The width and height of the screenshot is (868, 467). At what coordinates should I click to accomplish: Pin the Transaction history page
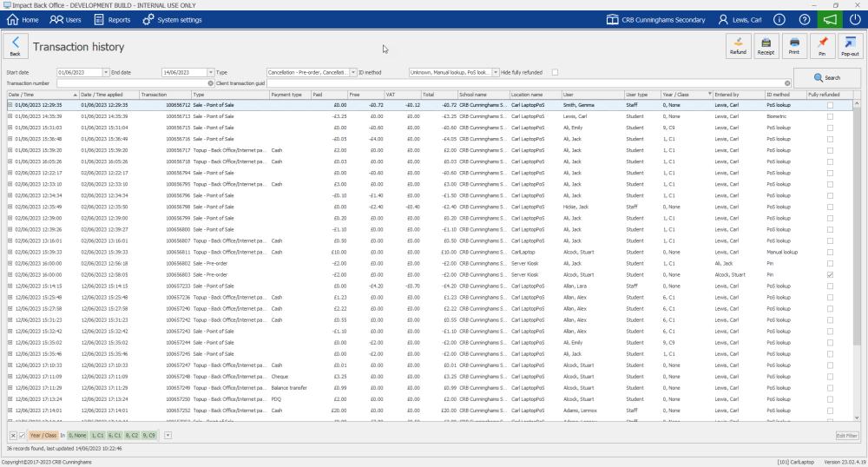tap(822, 46)
